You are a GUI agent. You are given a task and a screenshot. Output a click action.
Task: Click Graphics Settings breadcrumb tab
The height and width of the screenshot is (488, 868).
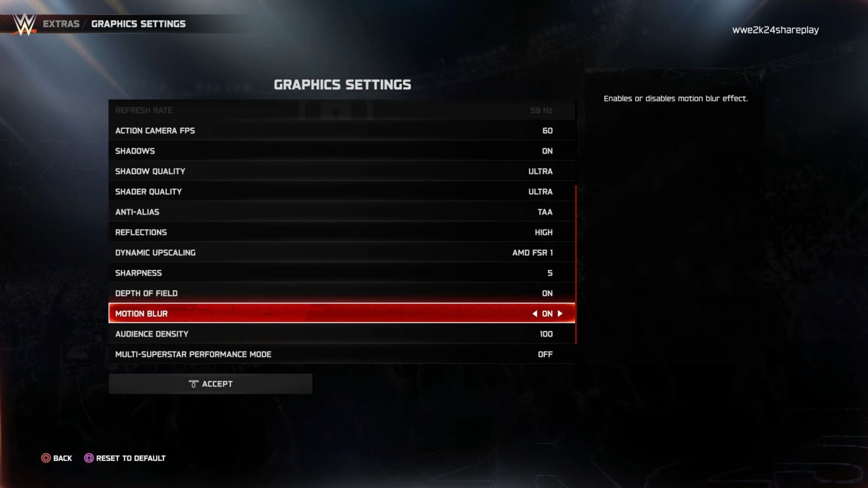(x=138, y=24)
